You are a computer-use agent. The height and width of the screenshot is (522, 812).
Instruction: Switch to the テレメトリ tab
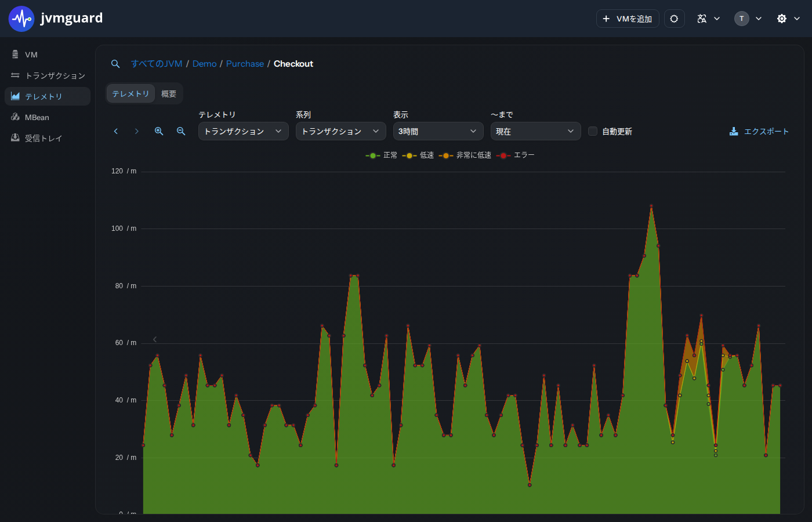(x=130, y=93)
